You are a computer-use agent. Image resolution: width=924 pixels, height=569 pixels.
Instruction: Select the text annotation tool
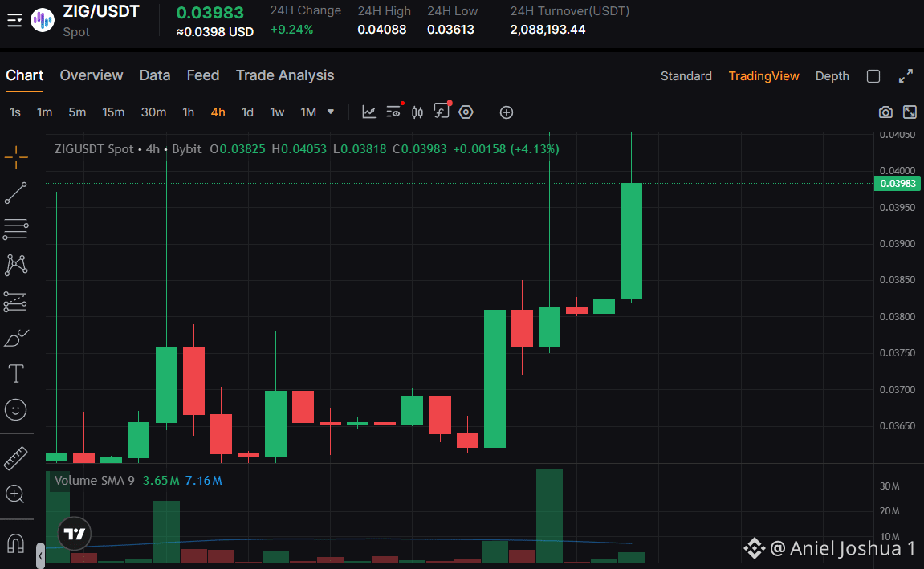pos(16,374)
